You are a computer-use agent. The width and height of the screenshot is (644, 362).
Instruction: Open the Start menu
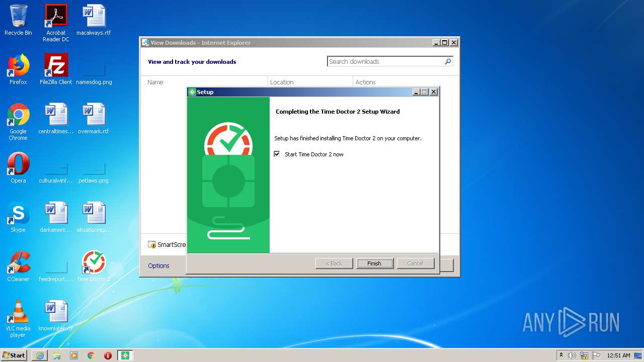[14, 355]
